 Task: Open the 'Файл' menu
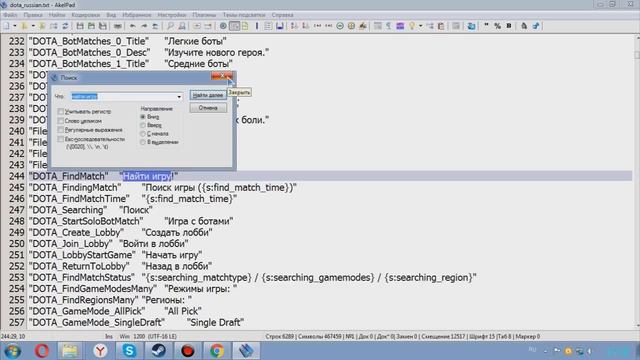coord(10,15)
